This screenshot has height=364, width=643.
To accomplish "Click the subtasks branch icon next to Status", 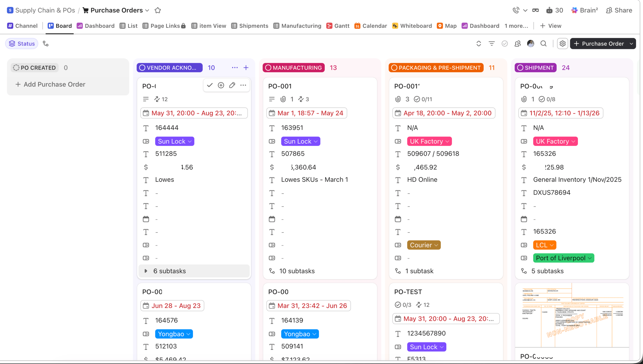I will (x=45, y=44).
